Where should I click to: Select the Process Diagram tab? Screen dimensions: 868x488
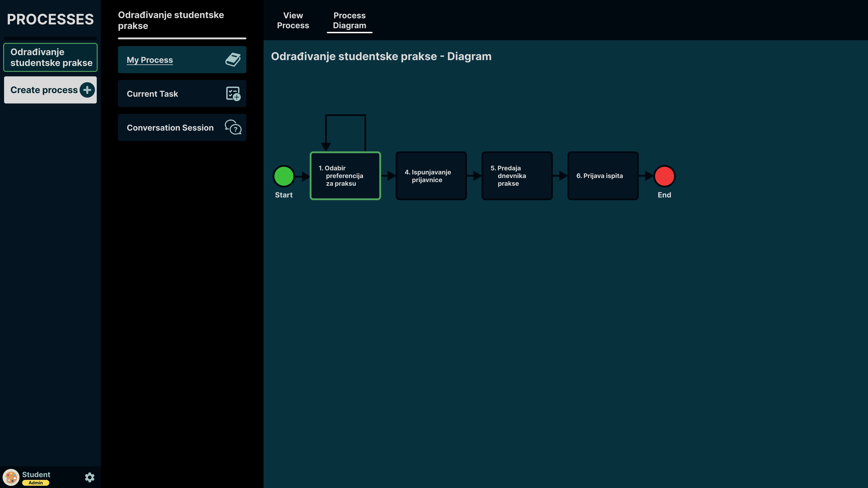pyautogui.click(x=349, y=21)
